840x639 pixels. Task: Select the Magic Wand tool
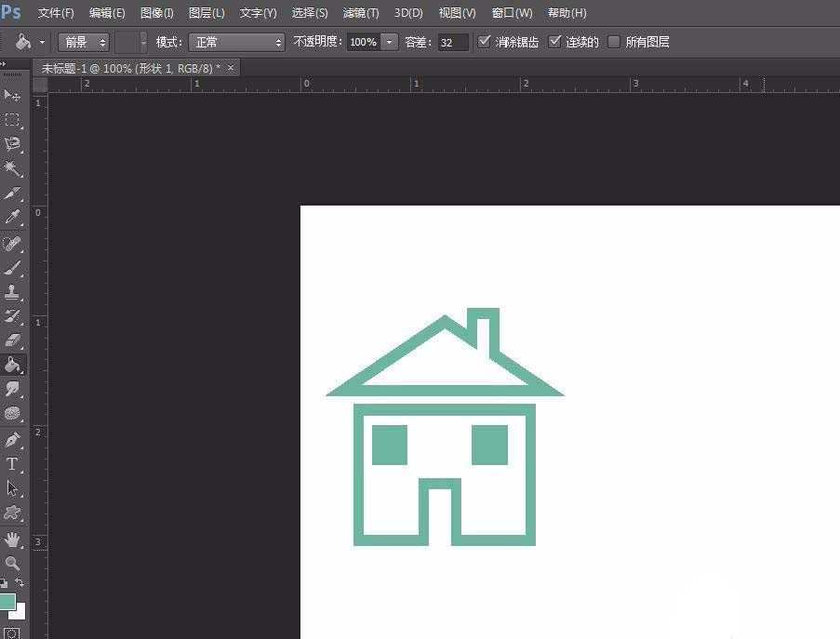click(x=13, y=167)
